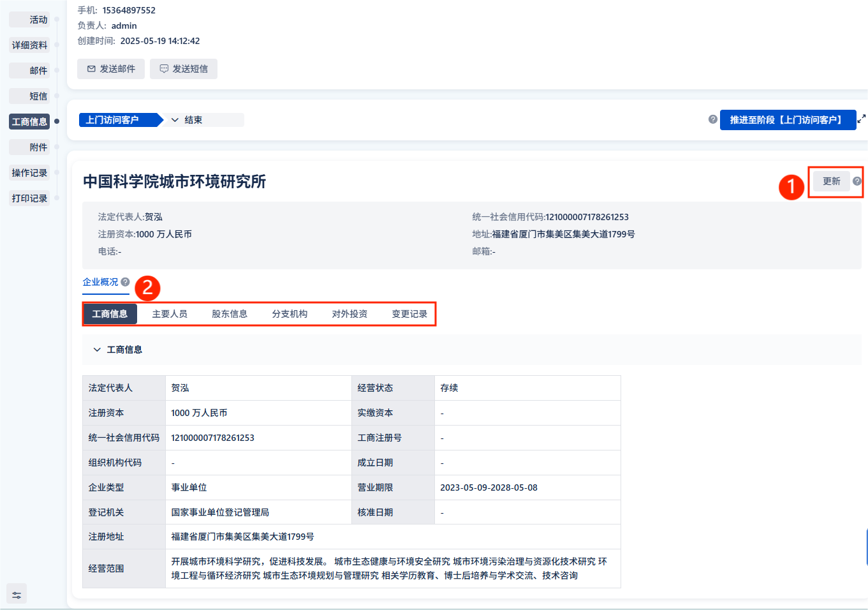868x610 pixels.
Task: Select the 工商信息 sub-tab
Action: pos(110,314)
